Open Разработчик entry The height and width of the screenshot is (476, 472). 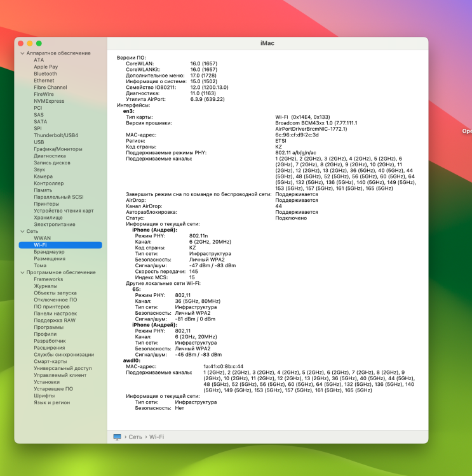click(x=50, y=341)
